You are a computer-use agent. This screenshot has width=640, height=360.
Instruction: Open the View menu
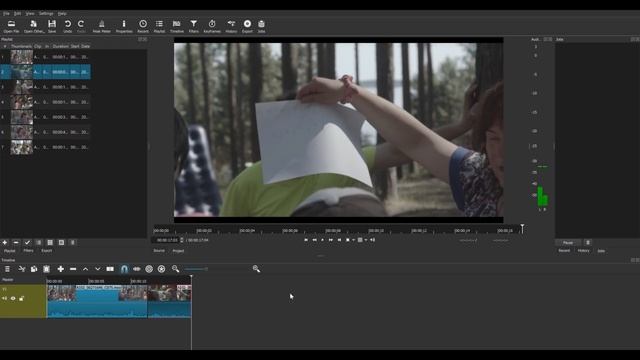point(30,13)
